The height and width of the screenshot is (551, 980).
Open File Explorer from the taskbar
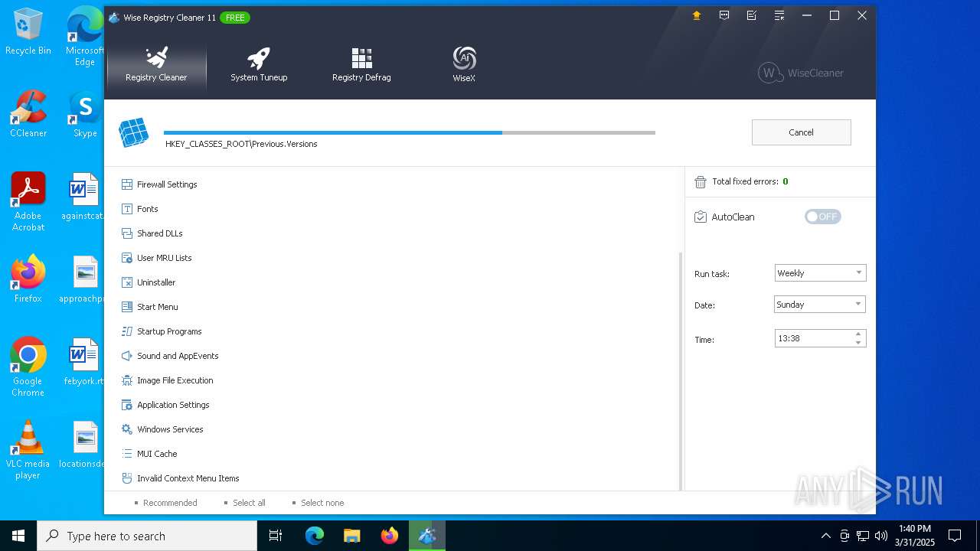click(351, 536)
